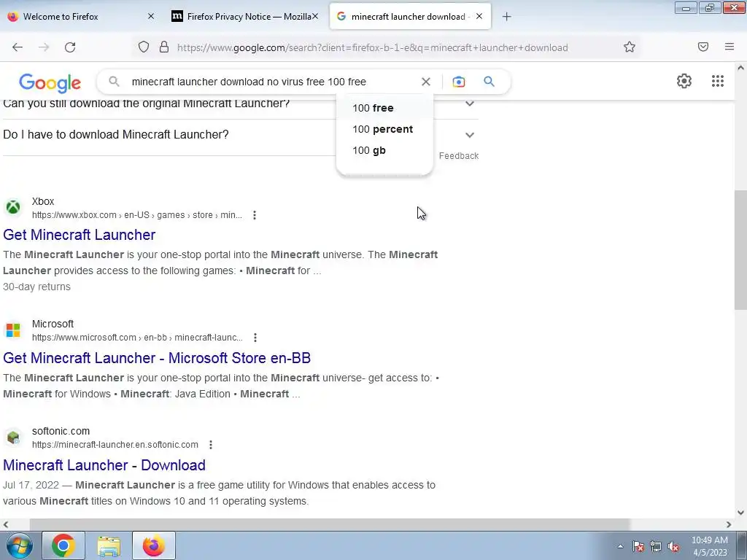Click the Google logo

click(x=50, y=83)
